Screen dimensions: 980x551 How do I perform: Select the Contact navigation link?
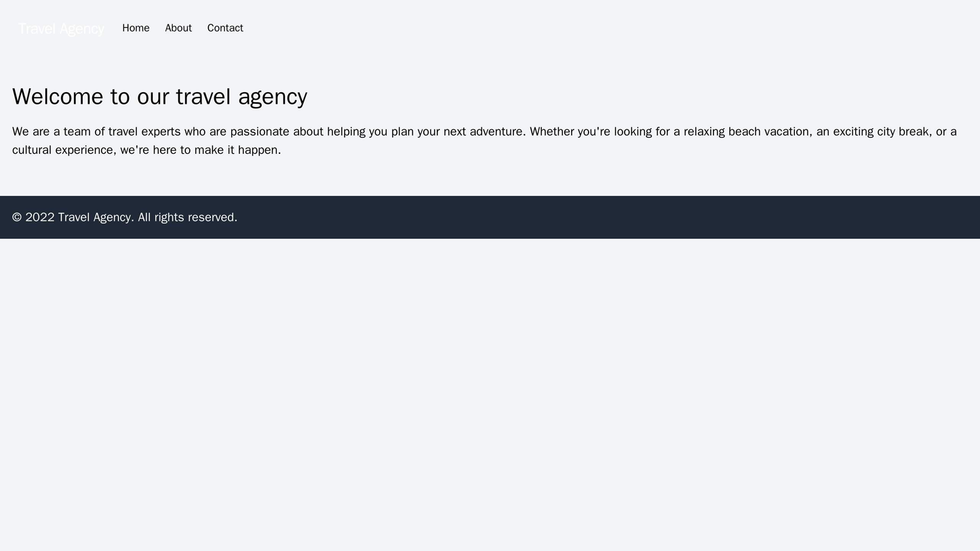pos(225,28)
